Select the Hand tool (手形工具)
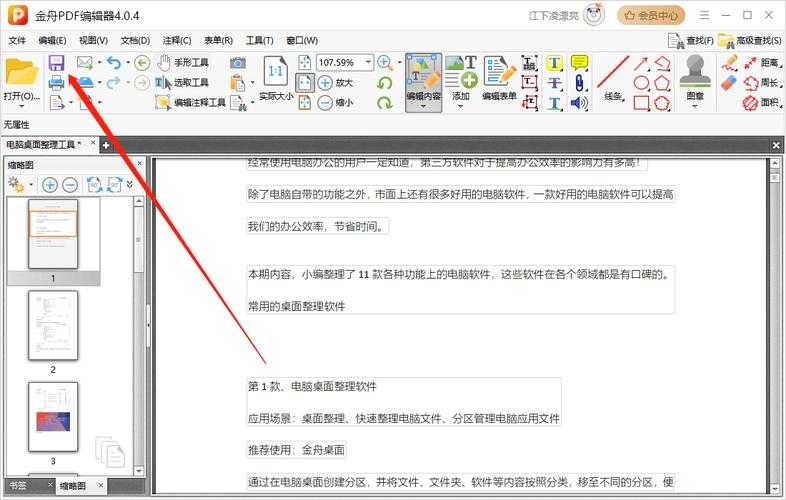This screenshot has height=500, width=786. pos(183,63)
